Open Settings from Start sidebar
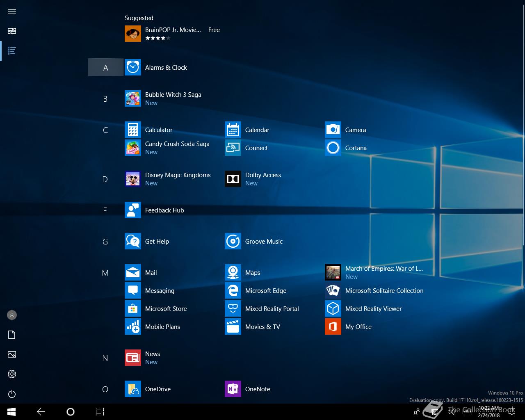The height and width of the screenshot is (420, 525). tap(12, 374)
